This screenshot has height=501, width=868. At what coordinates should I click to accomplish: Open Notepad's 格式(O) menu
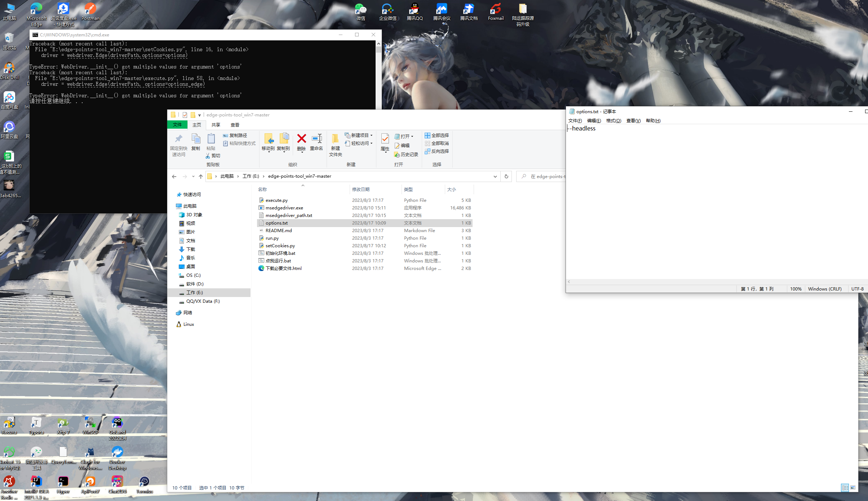click(x=613, y=120)
